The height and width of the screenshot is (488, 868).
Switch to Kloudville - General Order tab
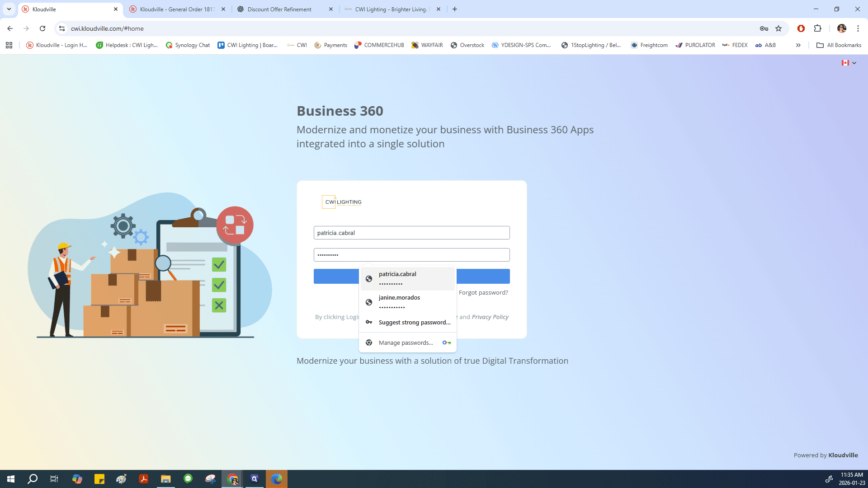pos(177,9)
